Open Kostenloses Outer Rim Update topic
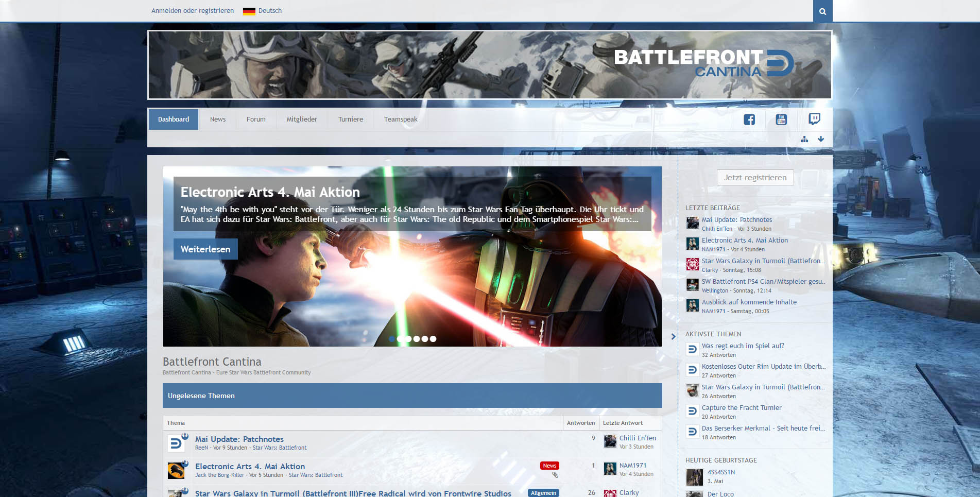This screenshot has width=980, height=497. pos(763,367)
